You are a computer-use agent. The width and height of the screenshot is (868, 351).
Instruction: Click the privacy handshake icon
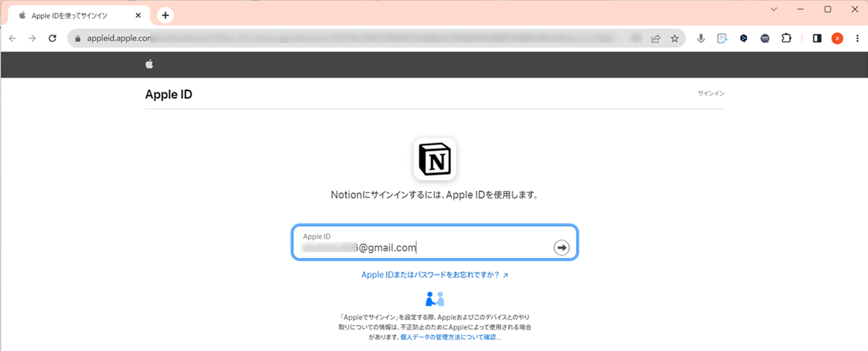click(x=435, y=299)
